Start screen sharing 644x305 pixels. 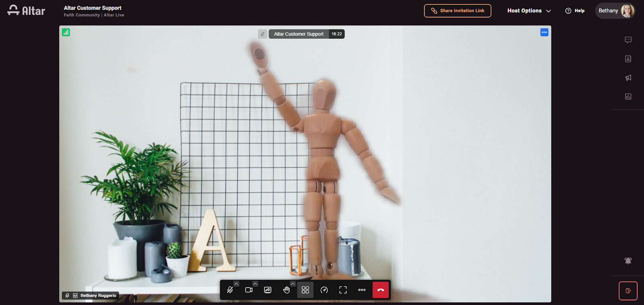[x=268, y=290]
